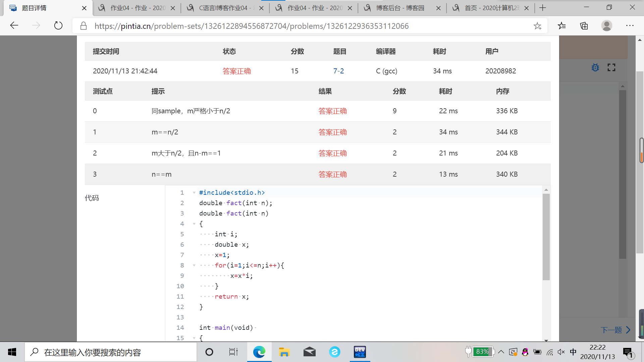
Task: Click the debug bug icon
Action: tap(595, 68)
